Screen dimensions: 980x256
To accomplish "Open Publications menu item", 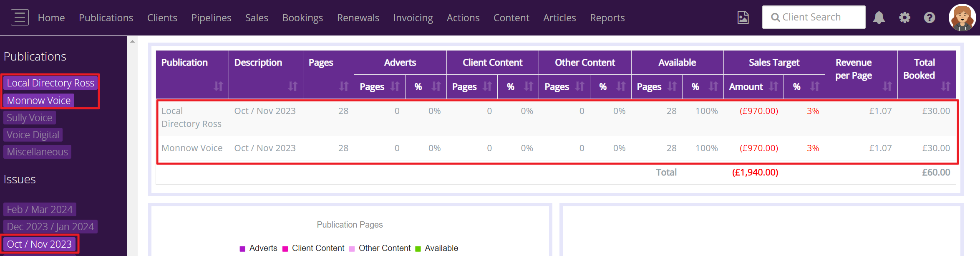I will coord(106,18).
